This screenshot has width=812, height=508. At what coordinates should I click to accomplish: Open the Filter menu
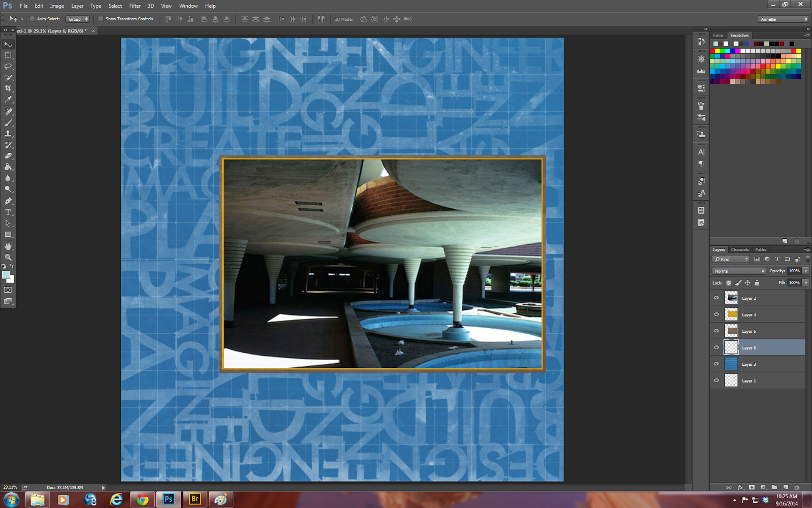click(x=134, y=6)
